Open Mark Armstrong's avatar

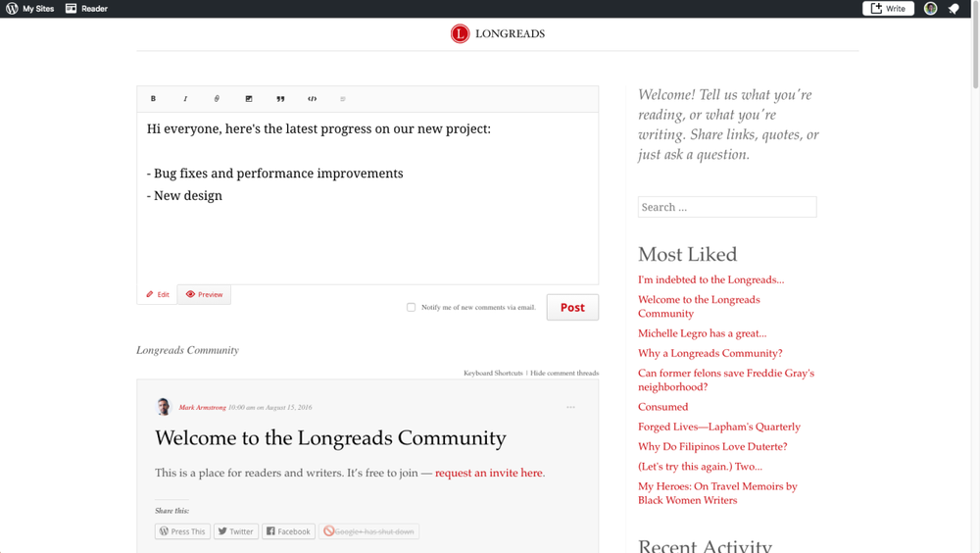click(x=164, y=407)
